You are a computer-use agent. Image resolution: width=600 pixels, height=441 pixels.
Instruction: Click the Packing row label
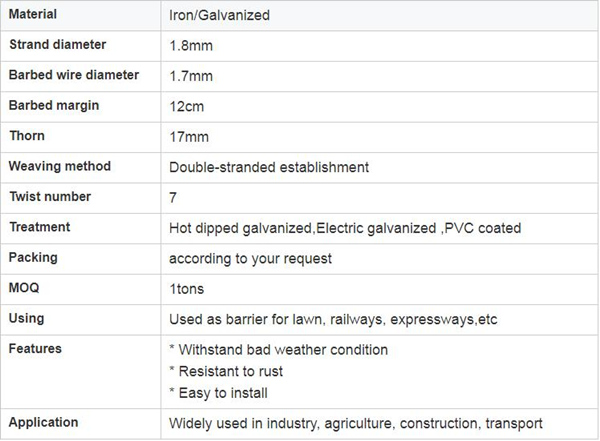click(x=33, y=257)
